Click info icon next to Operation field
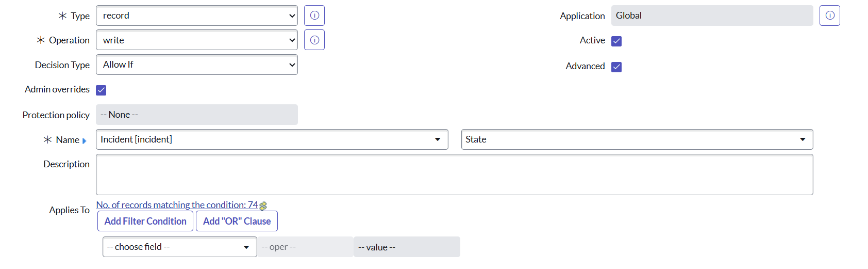Viewport: 868px width, 269px height. (314, 40)
